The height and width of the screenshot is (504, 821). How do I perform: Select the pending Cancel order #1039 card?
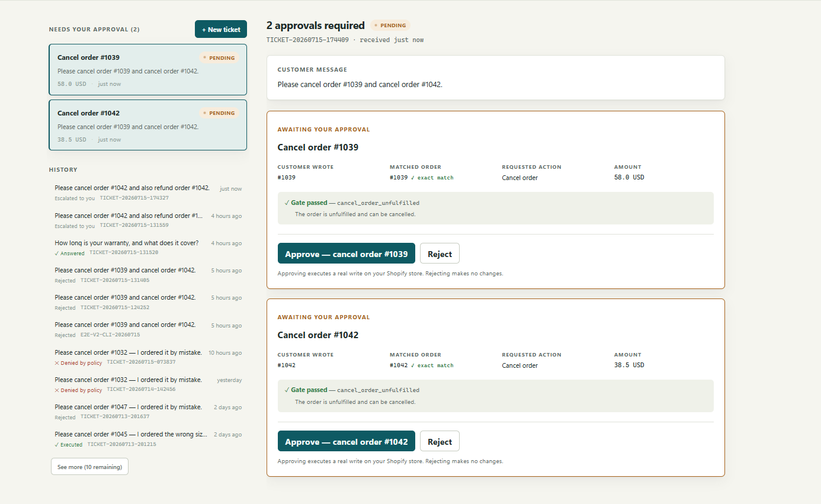[x=148, y=69]
